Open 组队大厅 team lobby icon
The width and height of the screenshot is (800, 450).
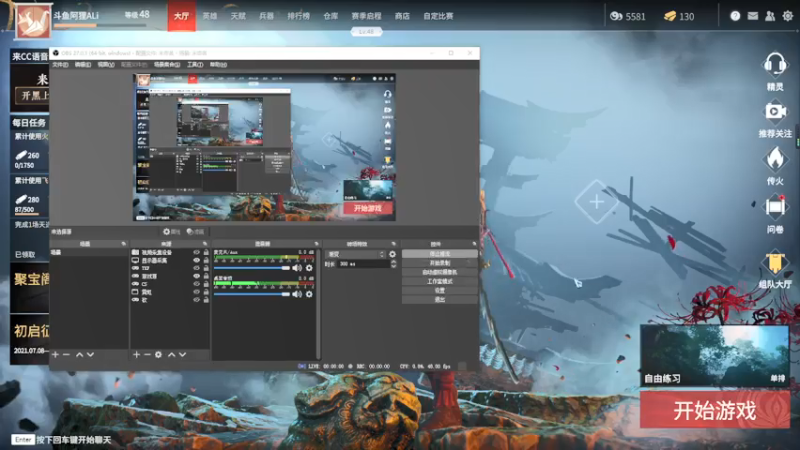(775, 262)
